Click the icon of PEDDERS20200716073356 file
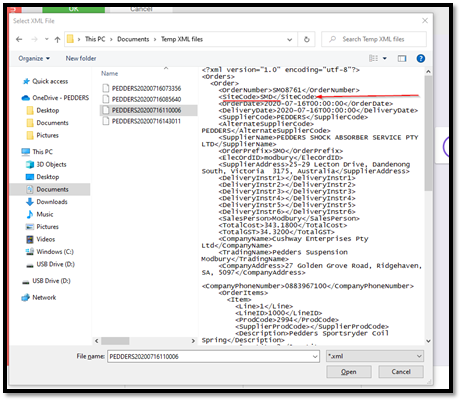 tap(106, 88)
